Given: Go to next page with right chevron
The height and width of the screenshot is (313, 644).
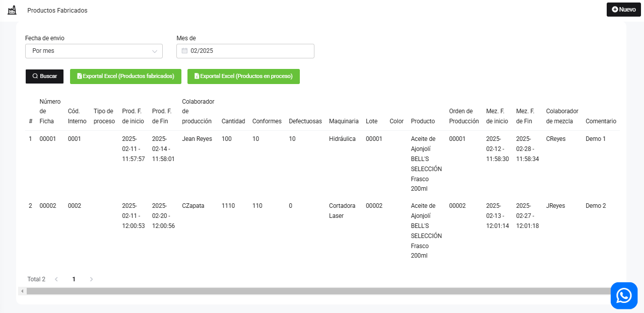Looking at the screenshot, I should tap(91, 279).
